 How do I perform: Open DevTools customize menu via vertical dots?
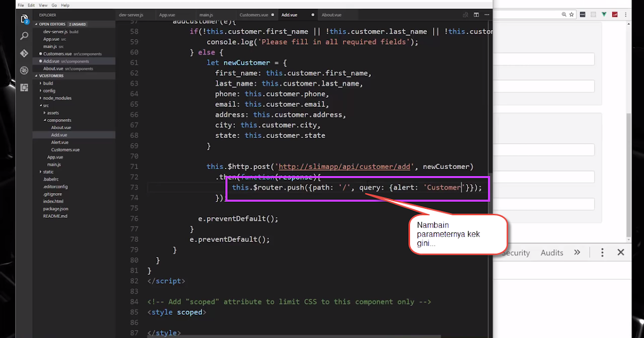[602, 252]
